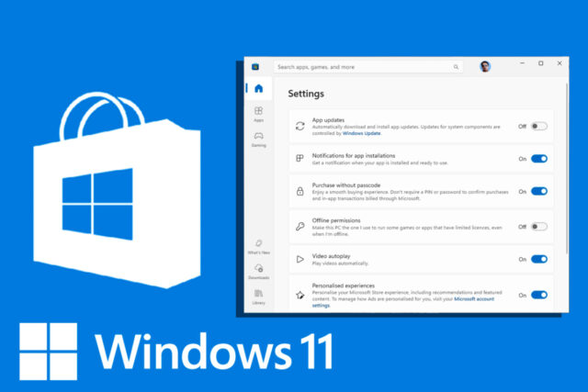
Task: Click the Settings heading text
Action: pos(306,94)
